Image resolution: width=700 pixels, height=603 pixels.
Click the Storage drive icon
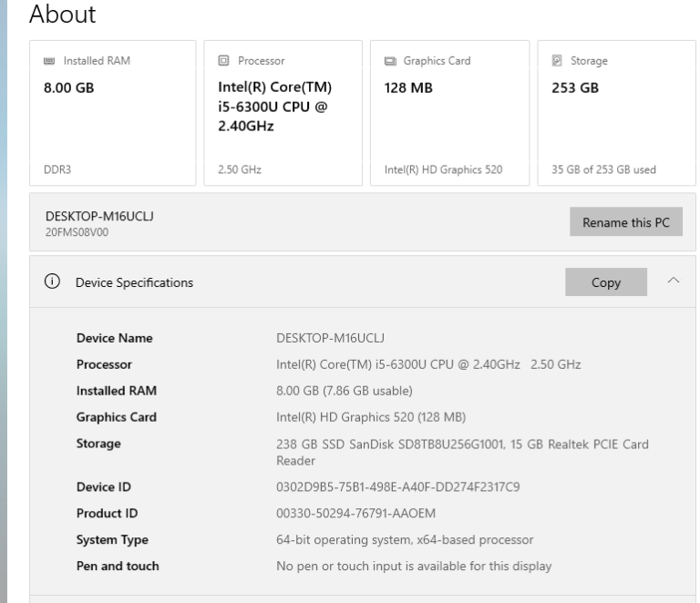click(556, 62)
